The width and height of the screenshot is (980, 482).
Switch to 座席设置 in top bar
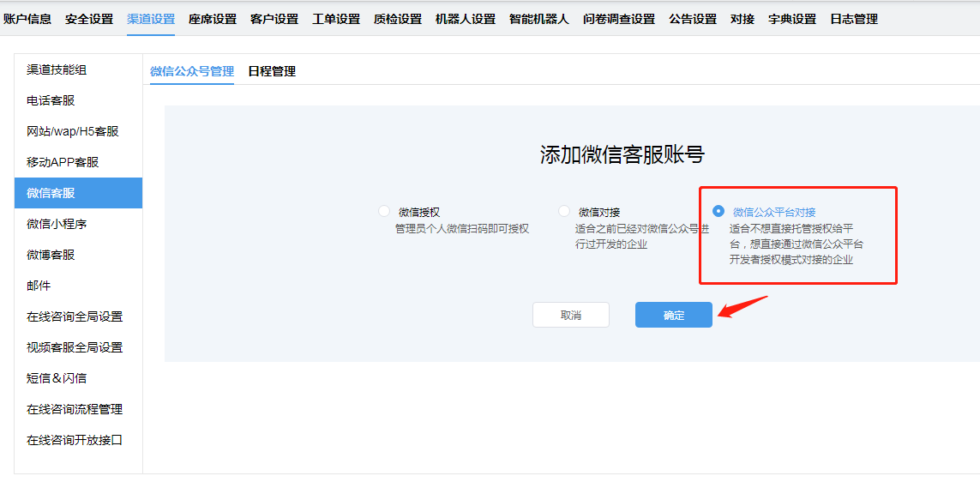pos(213,20)
